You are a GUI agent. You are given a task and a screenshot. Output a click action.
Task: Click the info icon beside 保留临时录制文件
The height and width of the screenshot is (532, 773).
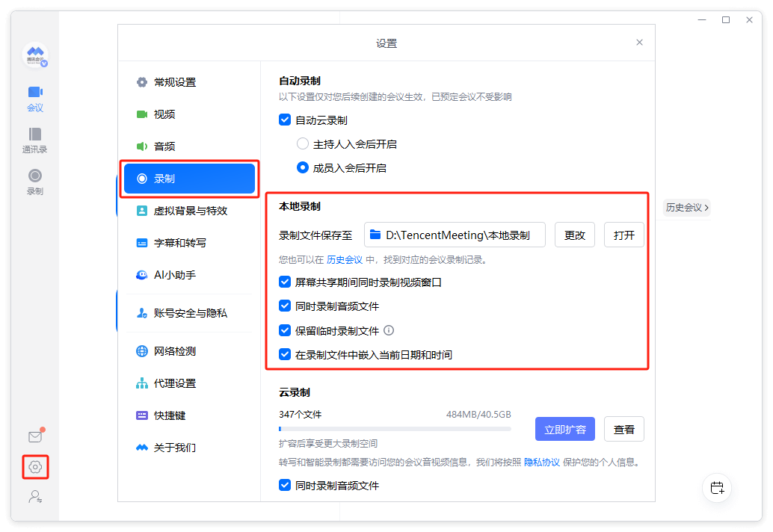[x=389, y=330]
